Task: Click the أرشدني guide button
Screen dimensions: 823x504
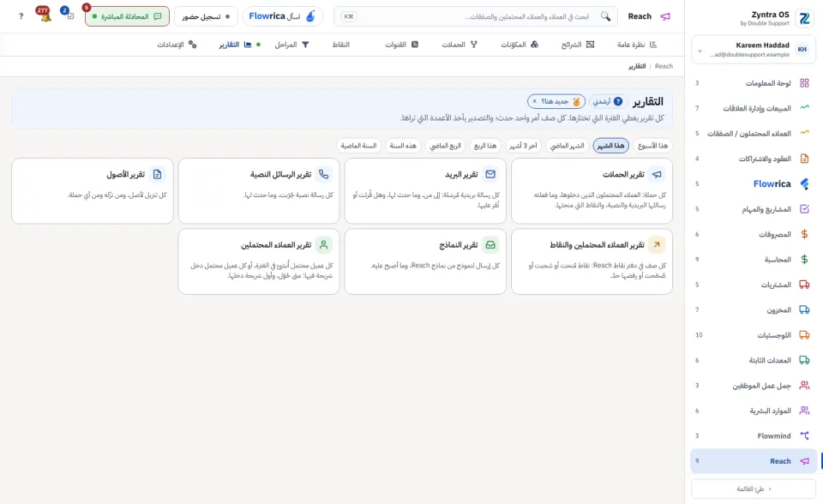Action: tap(608, 101)
